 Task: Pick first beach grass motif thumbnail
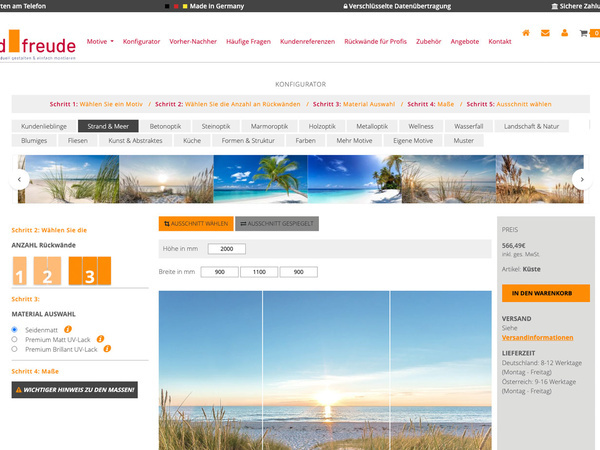(x=72, y=179)
